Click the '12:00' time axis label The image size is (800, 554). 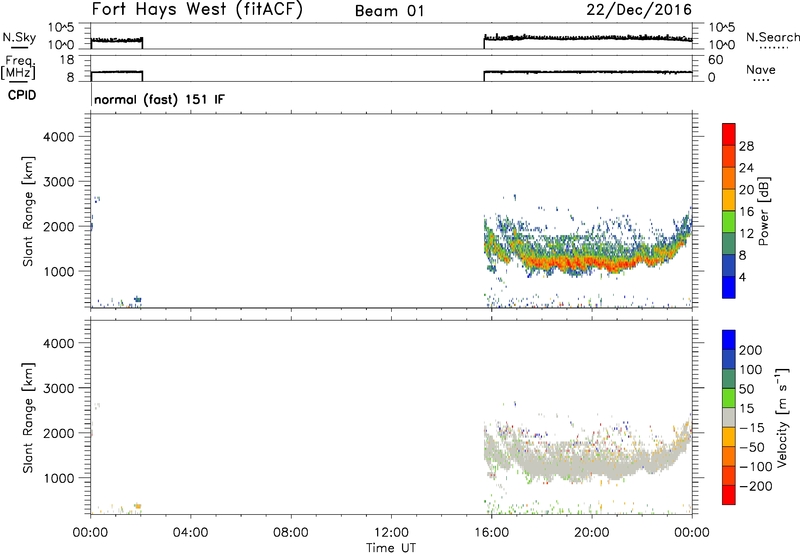point(391,533)
